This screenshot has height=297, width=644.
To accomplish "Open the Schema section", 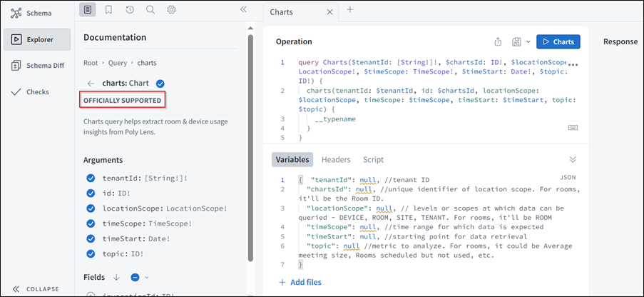I will pyautogui.click(x=31, y=13).
